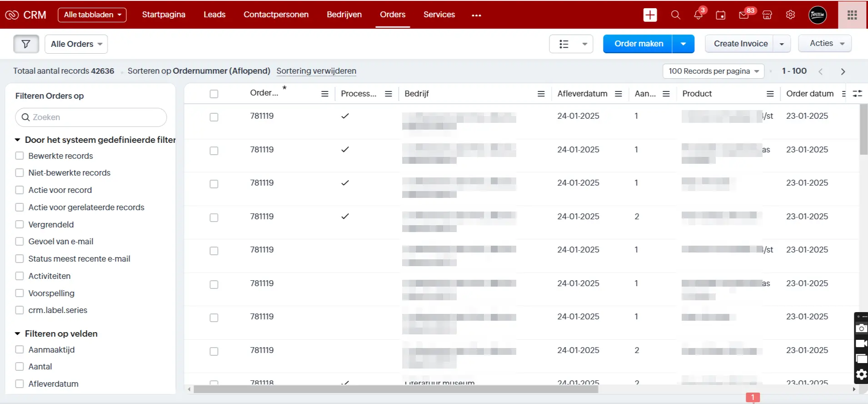Viewport: 868px width, 404px height.
Task: Focus the Zoeken filter search field
Action: click(x=91, y=117)
